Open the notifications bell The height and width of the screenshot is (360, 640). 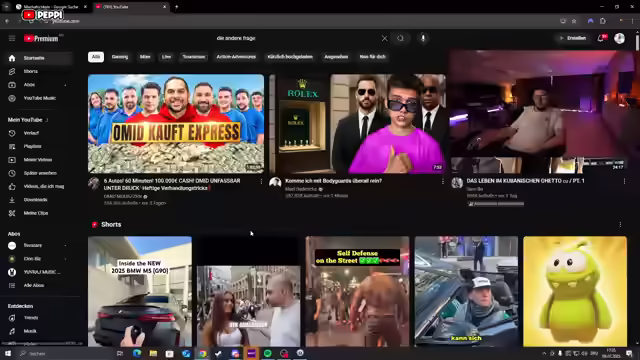pyautogui.click(x=601, y=38)
